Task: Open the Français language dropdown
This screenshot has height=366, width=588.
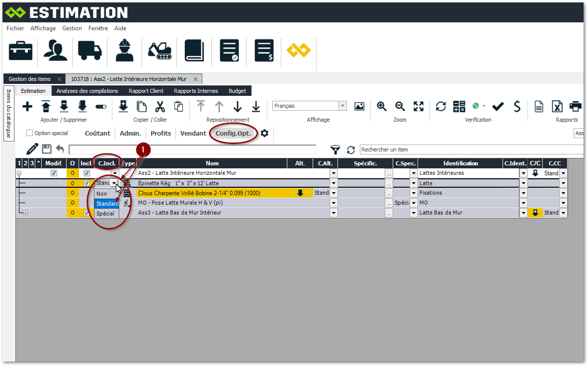Action: pyautogui.click(x=342, y=106)
